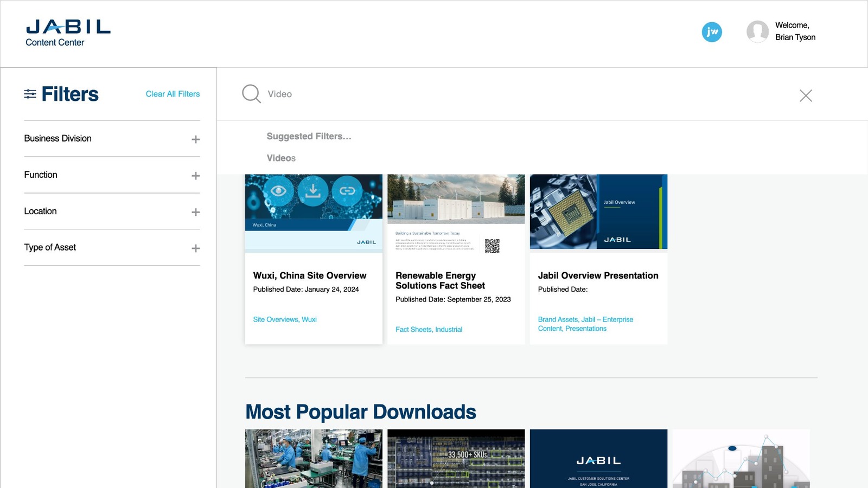The height and width of the screenshot is (488, 868).
Task: Open Suggested Filters from search dropdown
Action: [308, 136]
